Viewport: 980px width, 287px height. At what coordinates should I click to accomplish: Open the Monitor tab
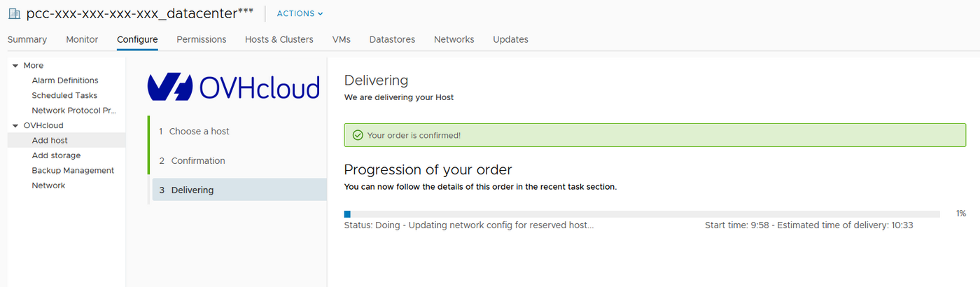pos(82,39)
